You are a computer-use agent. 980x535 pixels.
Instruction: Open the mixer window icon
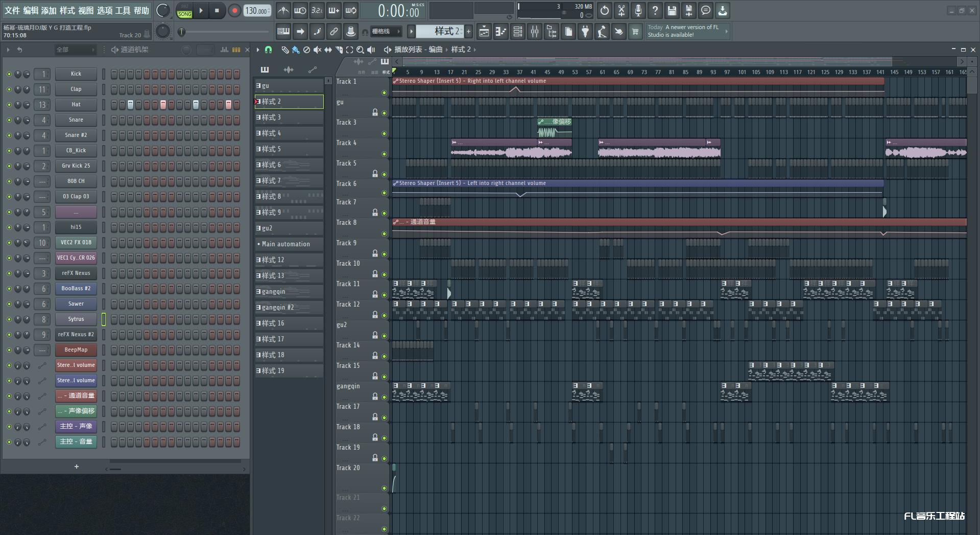535,32
